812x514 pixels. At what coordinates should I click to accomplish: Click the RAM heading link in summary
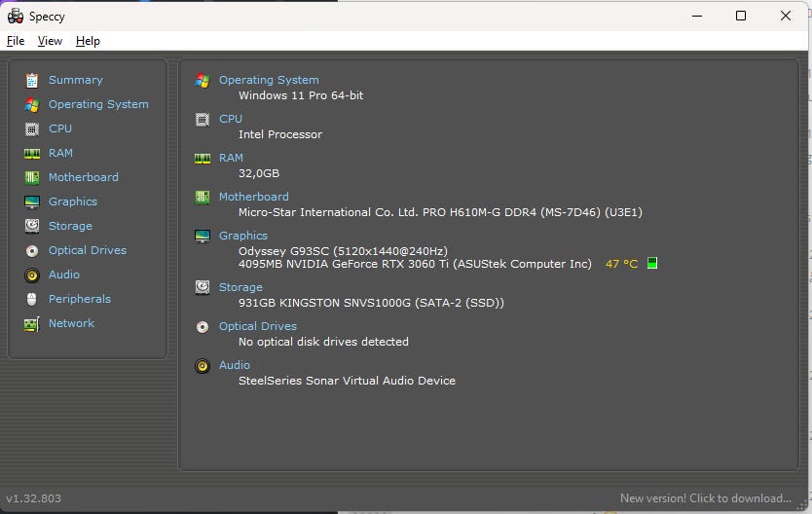tap(231, 158)
